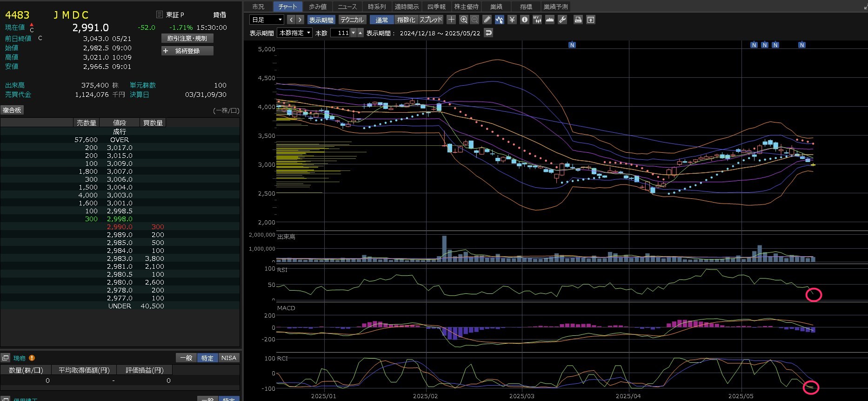Click the area chart style icon
Viewport: 868px width, 401px height.
point(550,20)
